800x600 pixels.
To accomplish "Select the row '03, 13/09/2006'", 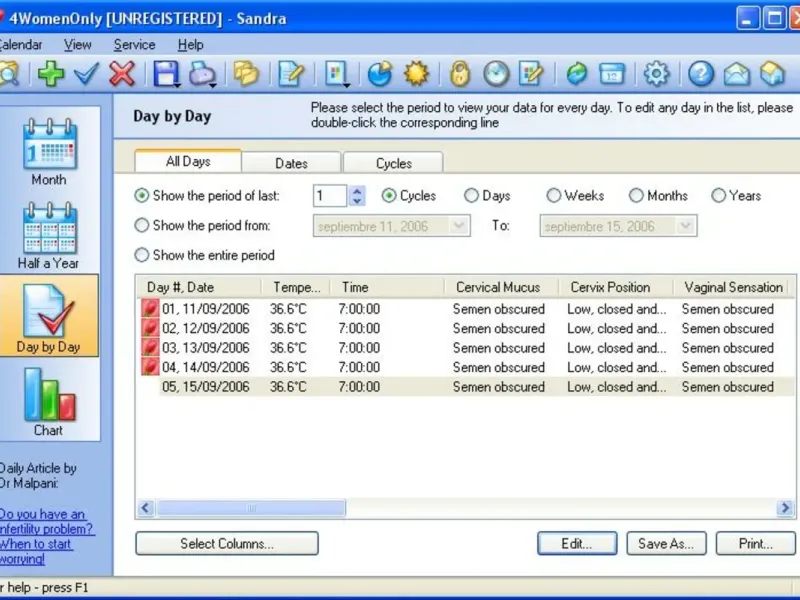I will point(467,348).
